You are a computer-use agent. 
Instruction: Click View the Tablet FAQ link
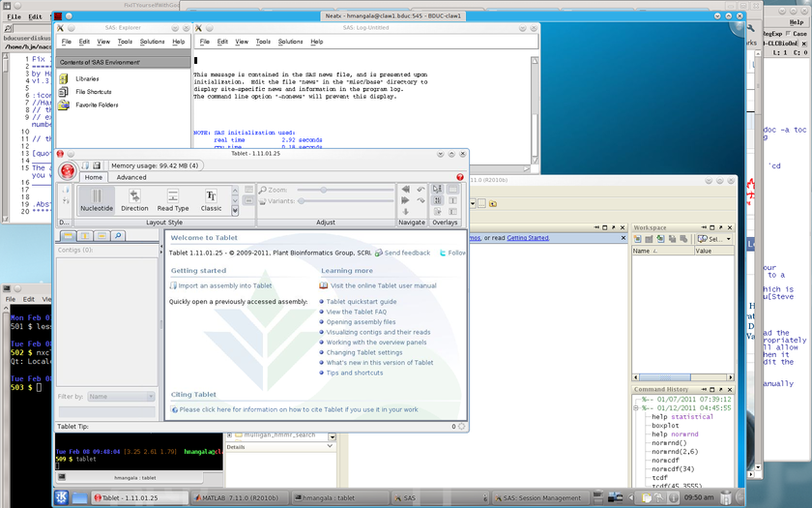point(357,312)
